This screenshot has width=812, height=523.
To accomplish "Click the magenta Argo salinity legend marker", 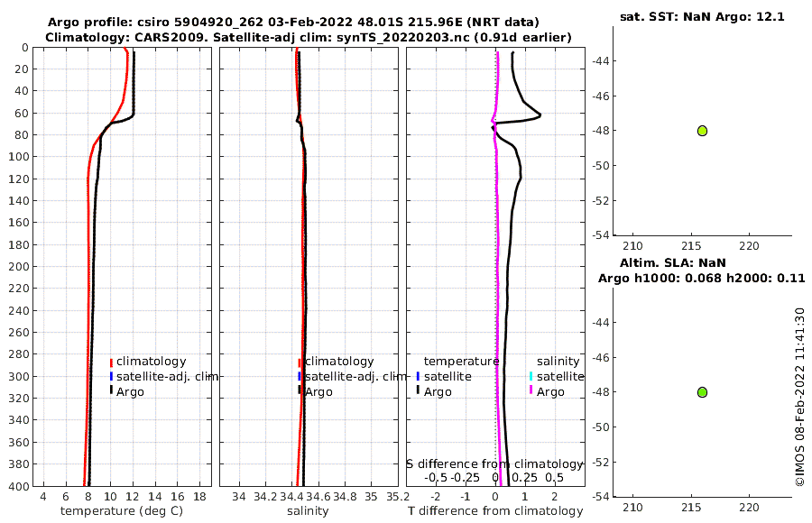I will click(x=531, y=390).
